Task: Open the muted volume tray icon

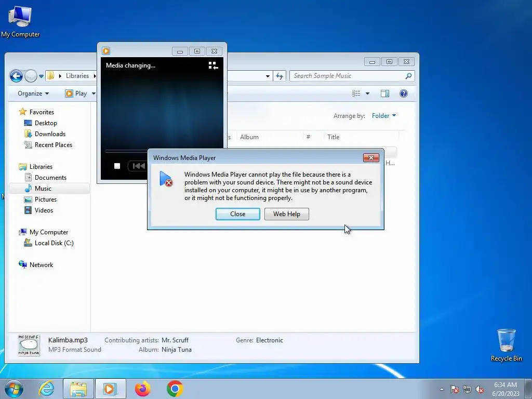Action: click(480, 389)
